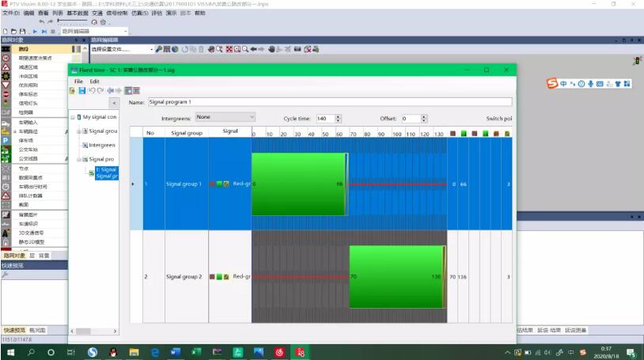Click the simulation speed slider in Vissim toolbar

(72, 21)
